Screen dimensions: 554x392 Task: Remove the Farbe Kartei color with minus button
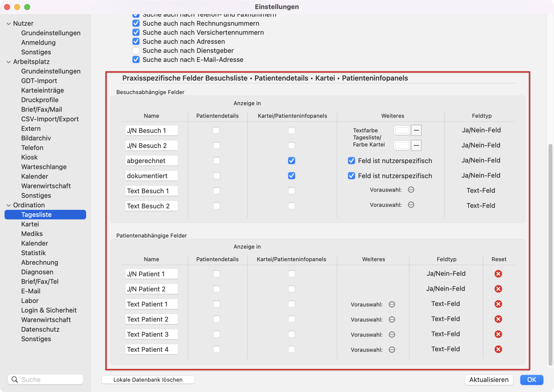tap(416, 146)
